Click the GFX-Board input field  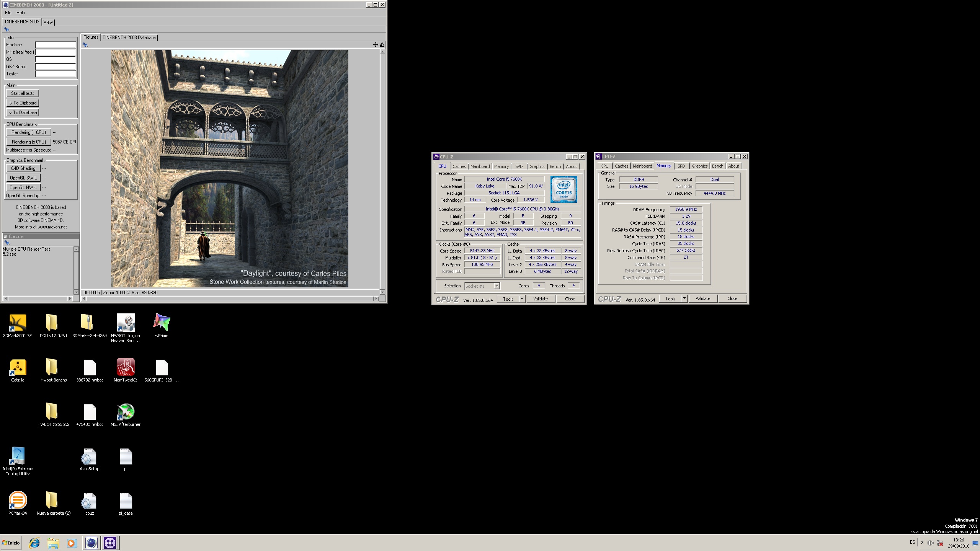pyautogui.click(x=56, y=67)
